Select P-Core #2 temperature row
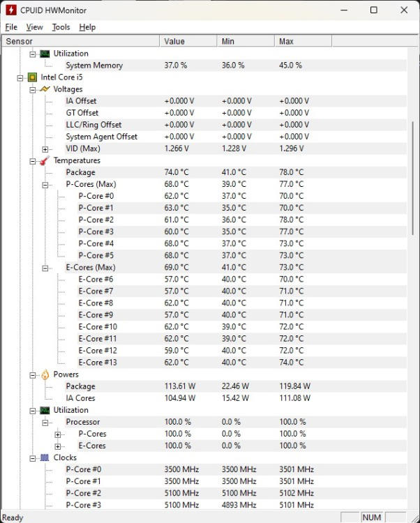This screenshot has width=420, height=523. pyautogui.click(x=242, y=220)
